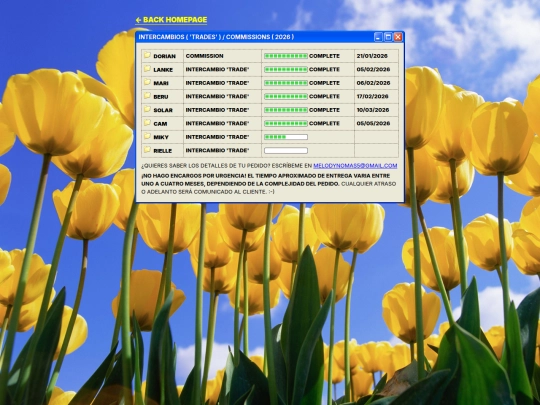Click the full progress bar in LANKE row

click(x=286, y=69)
